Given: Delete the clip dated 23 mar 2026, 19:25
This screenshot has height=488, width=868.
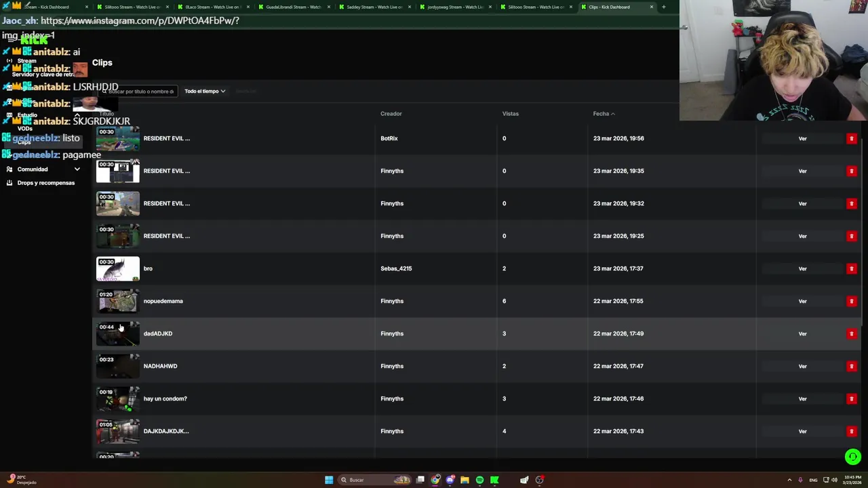Looking at the screenshot, I should coord(851,236).
